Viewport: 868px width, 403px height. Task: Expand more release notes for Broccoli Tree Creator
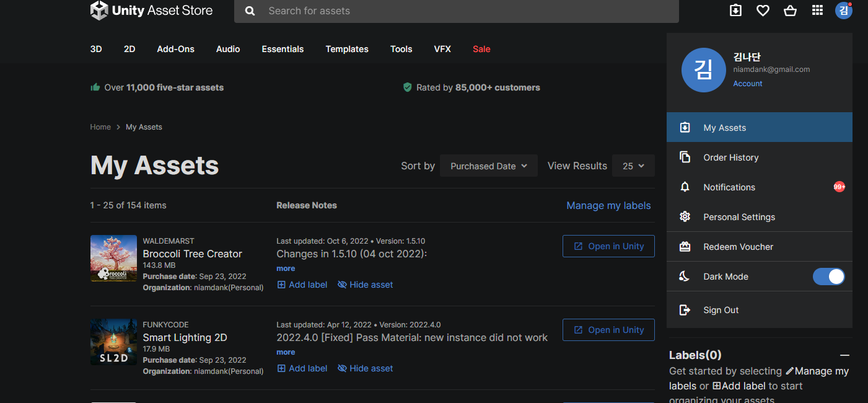[x=286, y=268]
